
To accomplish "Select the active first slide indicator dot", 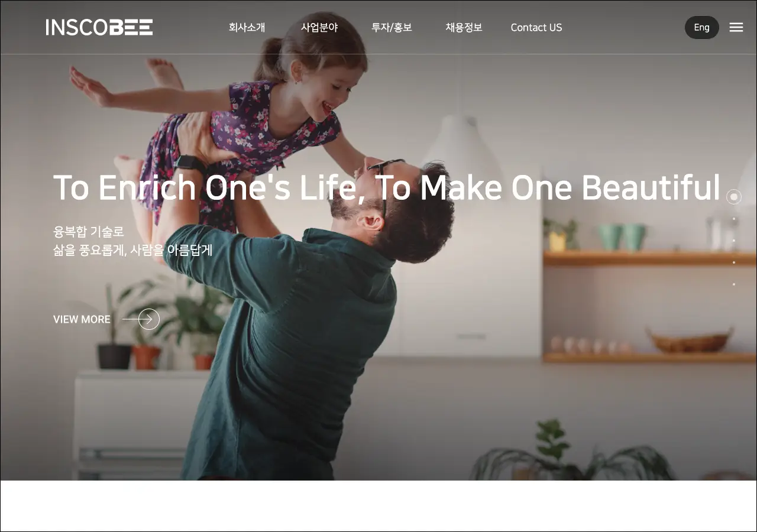I will click(734, 197).
